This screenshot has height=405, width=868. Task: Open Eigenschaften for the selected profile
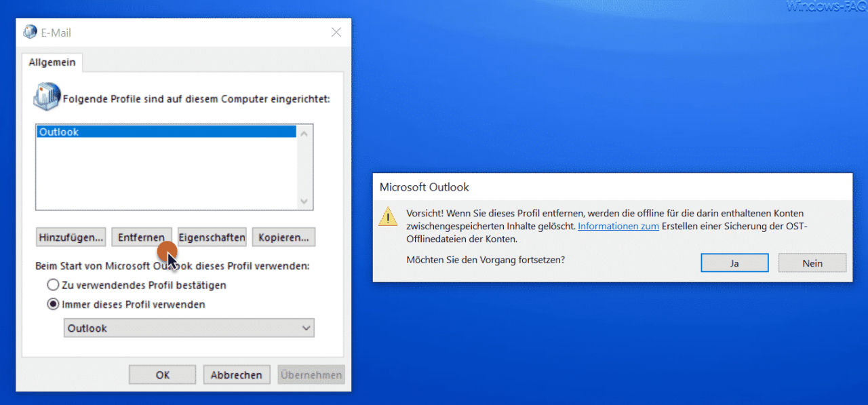tap(212, 237)
